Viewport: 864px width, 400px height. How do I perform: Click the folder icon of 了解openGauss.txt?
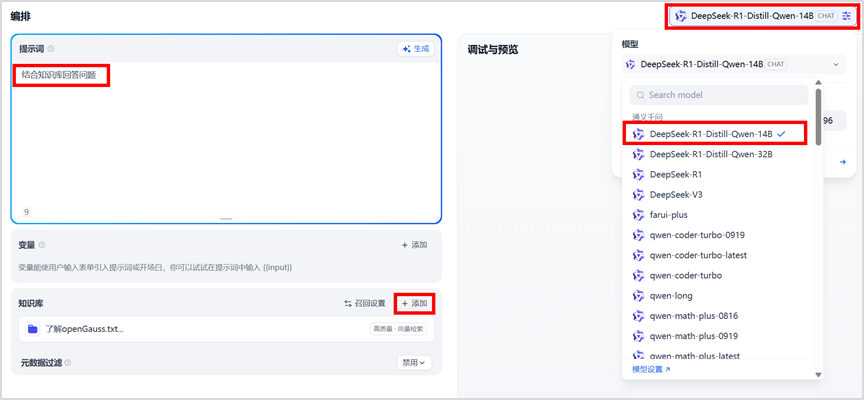33,329
